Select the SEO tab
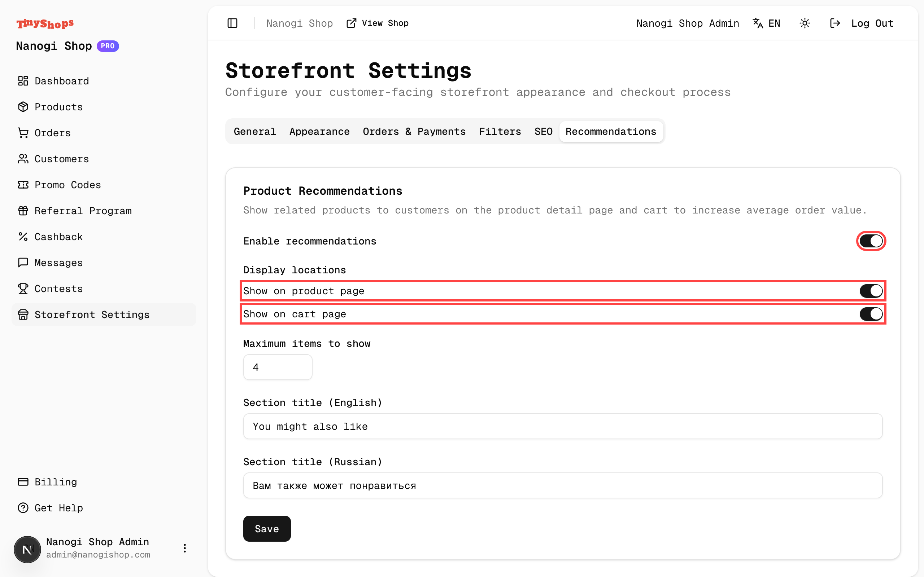The width and height of the screenshot is (924, 577). coord(543,131)
